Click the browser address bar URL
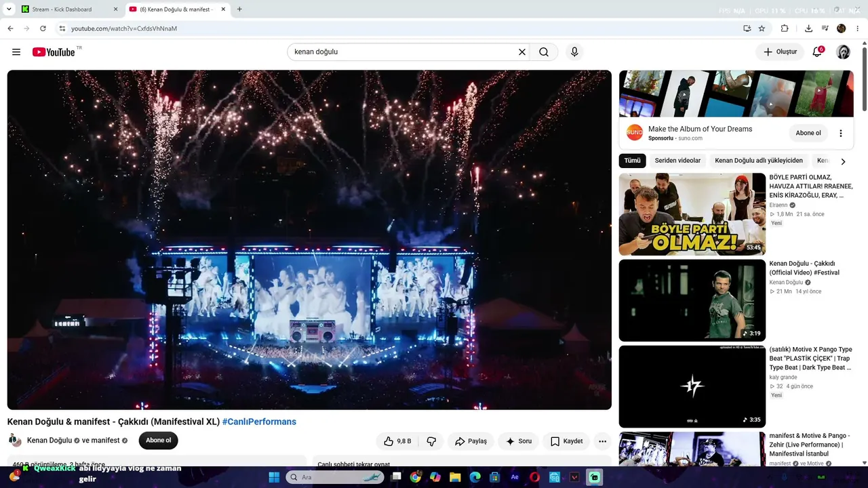868x488 pixels. 124,28
